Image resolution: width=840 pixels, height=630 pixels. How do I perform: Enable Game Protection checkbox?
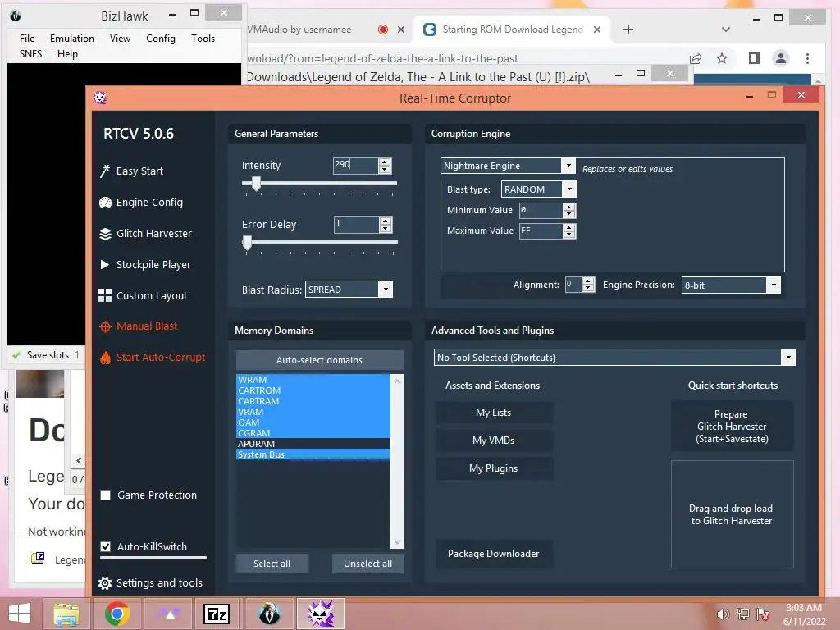[x=106, y=495]
